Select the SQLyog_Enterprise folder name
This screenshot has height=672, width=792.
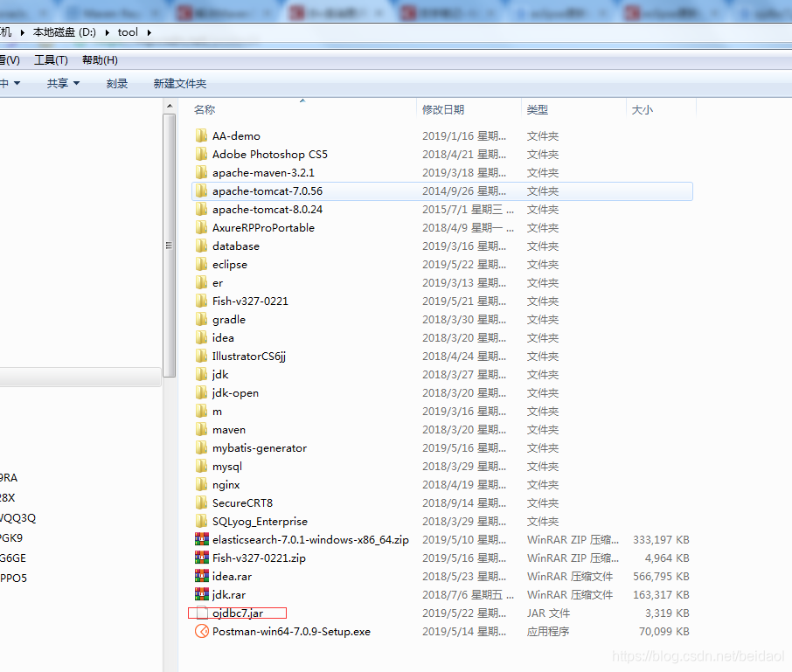coord(260,522)
